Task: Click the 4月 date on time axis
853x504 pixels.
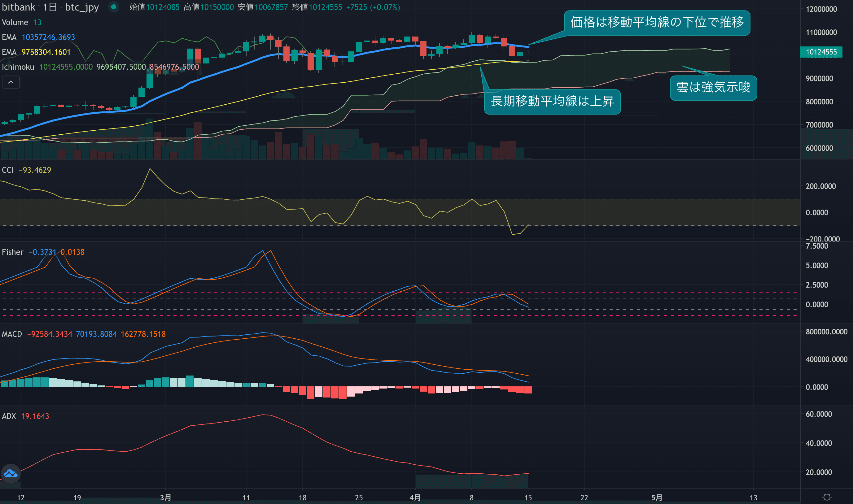Action: tap(415, 497)
